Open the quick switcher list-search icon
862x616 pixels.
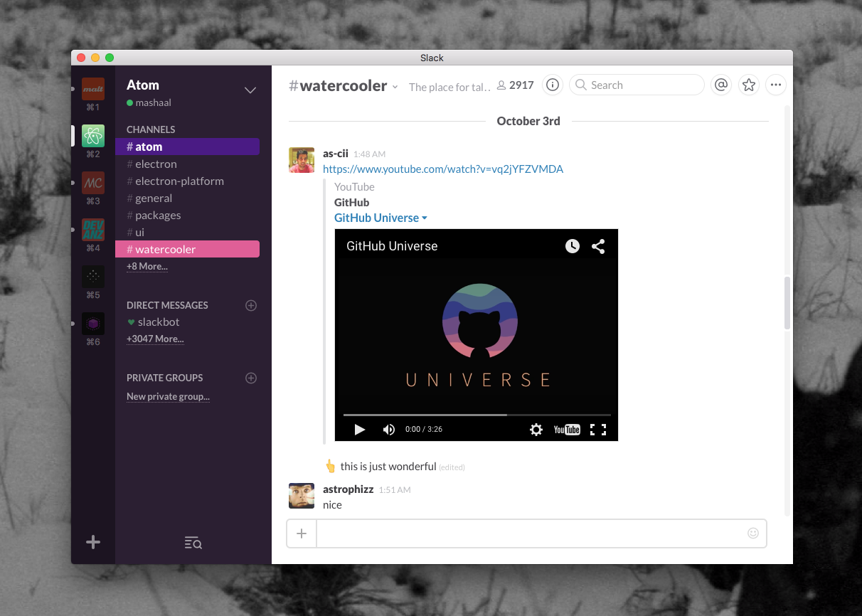point(193,543)
